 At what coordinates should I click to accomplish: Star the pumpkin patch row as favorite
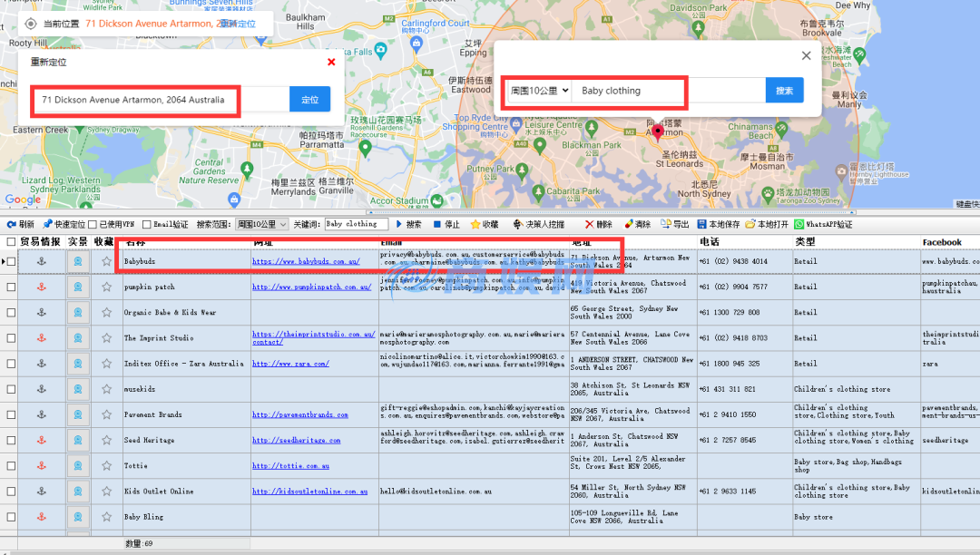106,287
